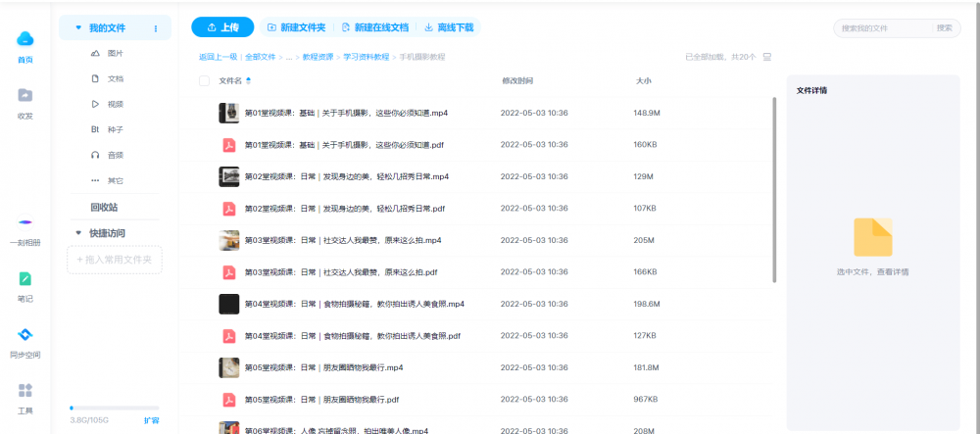Select 社交达人我最赞 mp4 file name
Screen dimensions: 980x434
pos(343,240)
